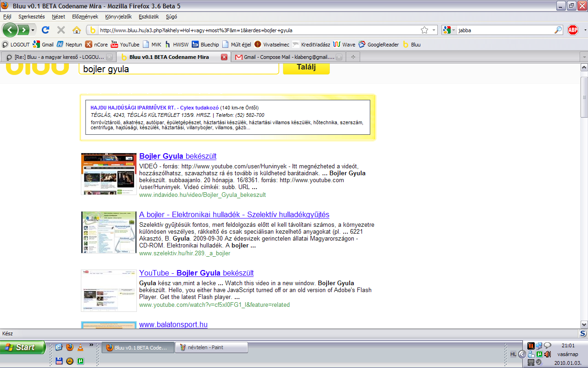The height and width of the screenshot is (368, 588).
Task: Open the Bluu bookmark in bookmarks toolbar
Action: [x=412, y=45]
